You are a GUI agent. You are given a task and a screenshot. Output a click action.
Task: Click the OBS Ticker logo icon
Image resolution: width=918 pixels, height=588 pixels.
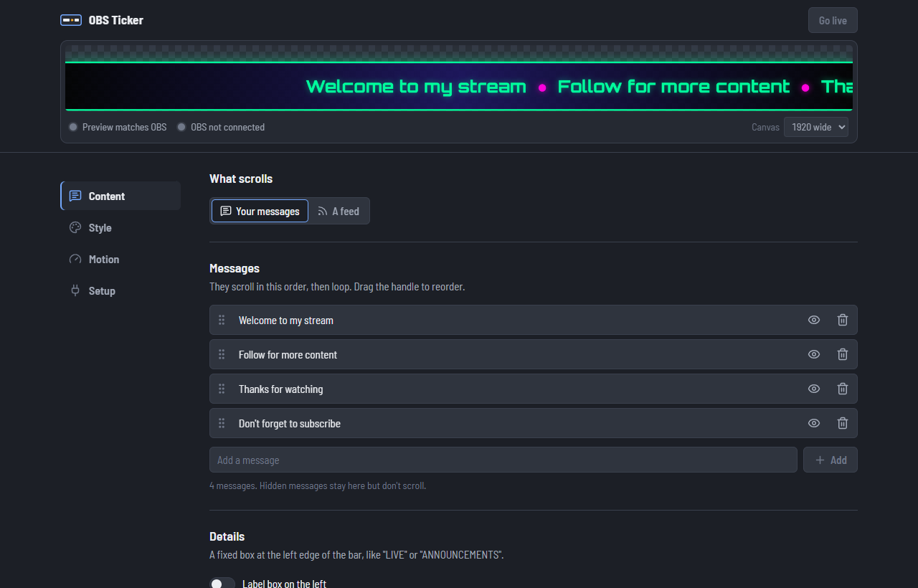(71, 20)
